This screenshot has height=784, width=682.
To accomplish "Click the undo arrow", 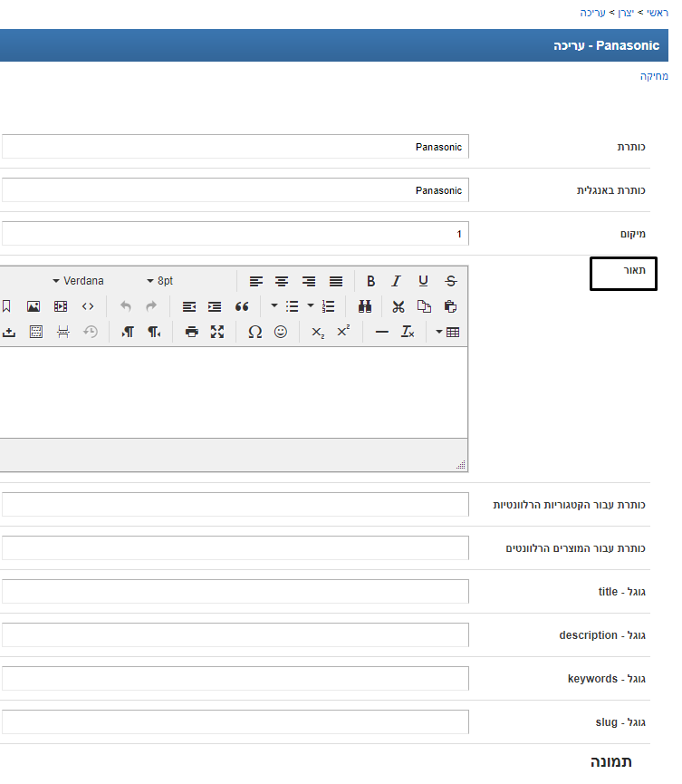I will (x=125, y=306).
